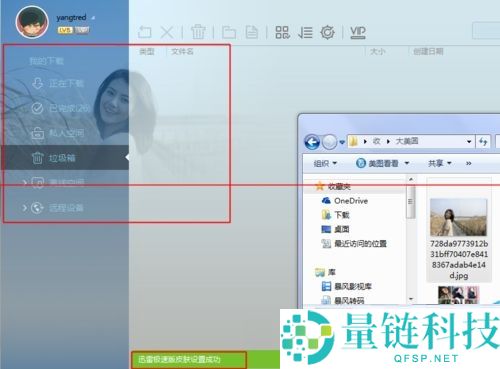Click the sort list toolbar icon
Screen dimensions: 500x369
[x=305, y=32]
